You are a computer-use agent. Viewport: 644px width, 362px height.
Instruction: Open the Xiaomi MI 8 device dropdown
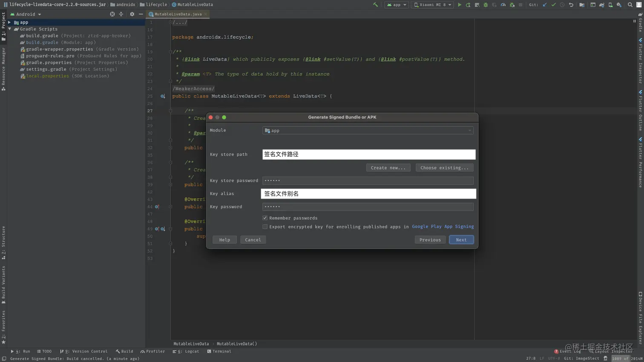click(433, 5)
